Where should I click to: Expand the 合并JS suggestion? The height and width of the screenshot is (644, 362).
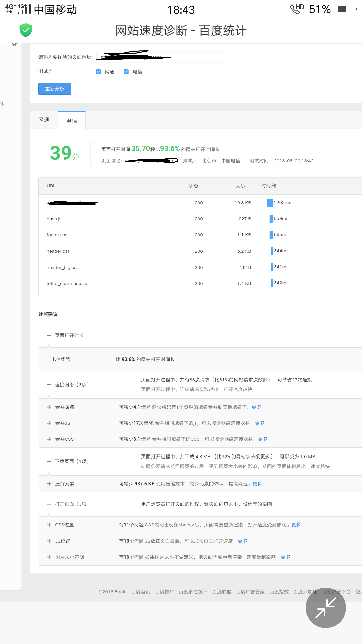click(49, 423)
